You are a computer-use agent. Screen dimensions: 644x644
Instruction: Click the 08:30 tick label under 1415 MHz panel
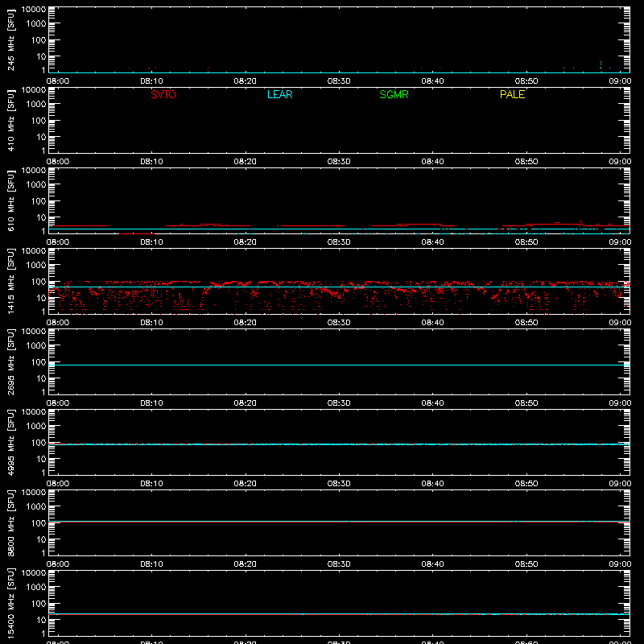tap(339, 323)
